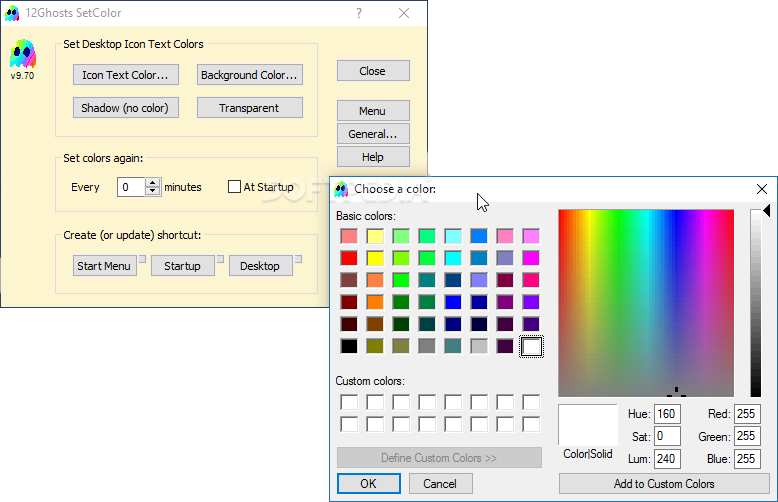Screen dimensions: 778x502
Task: Enable the At Startup checkbox
Action: pyautogui.click(x=234, y=187)
